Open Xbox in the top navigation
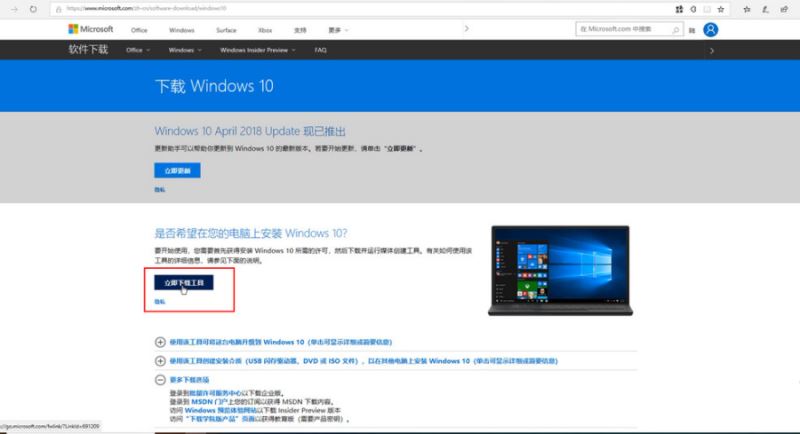 tap(265, 30)
